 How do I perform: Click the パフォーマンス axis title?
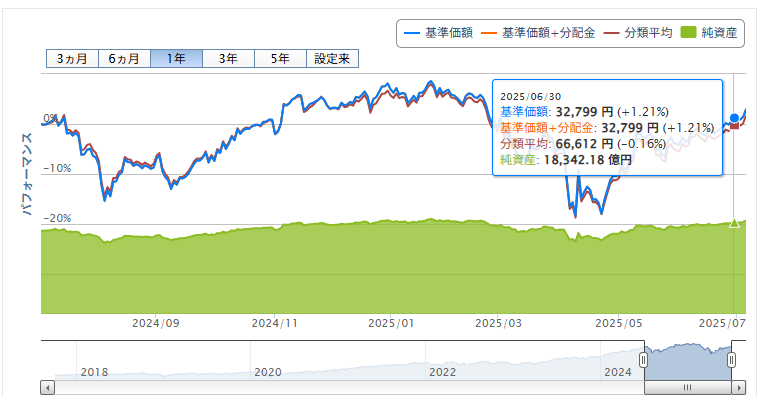tap(27, 174)
